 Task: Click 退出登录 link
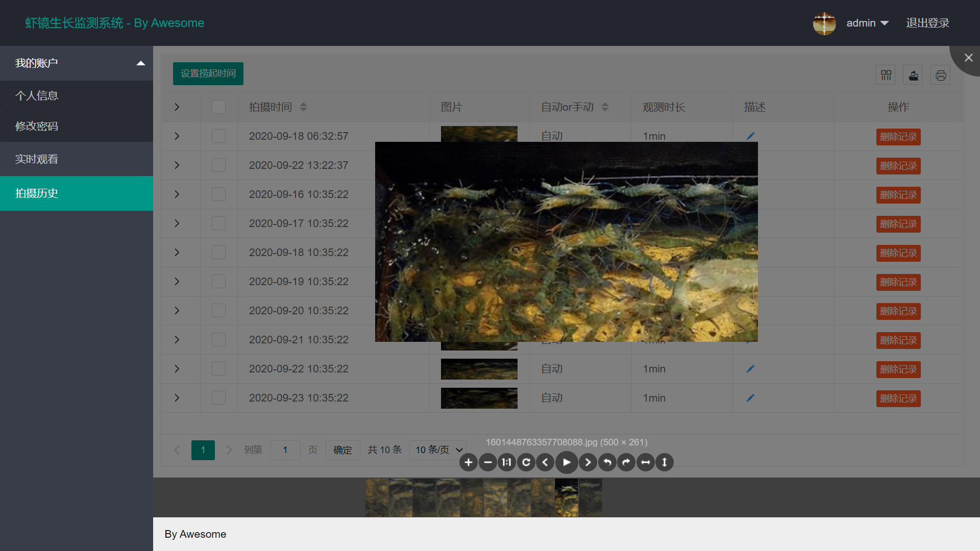point(927,23)
